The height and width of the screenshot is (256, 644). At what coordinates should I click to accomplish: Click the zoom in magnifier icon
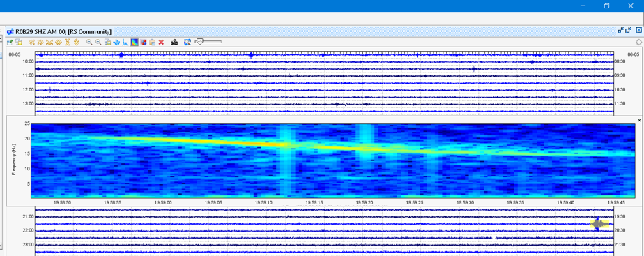tap(89, 42)
